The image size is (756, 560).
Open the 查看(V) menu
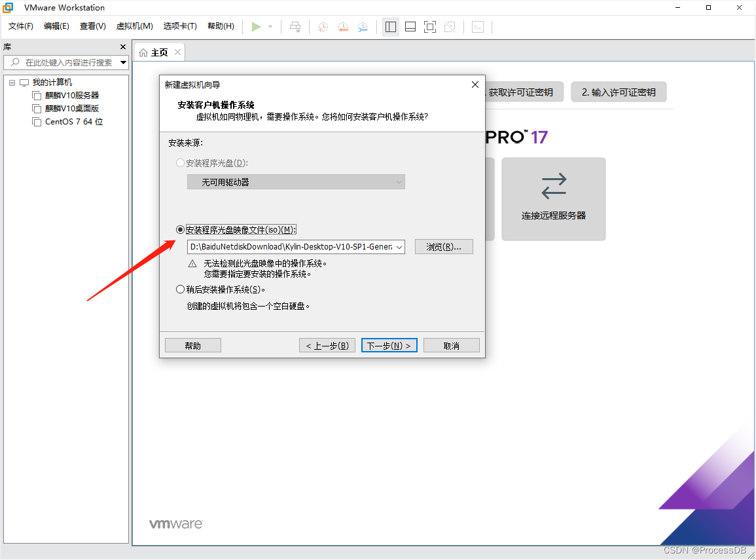point(92,26)
